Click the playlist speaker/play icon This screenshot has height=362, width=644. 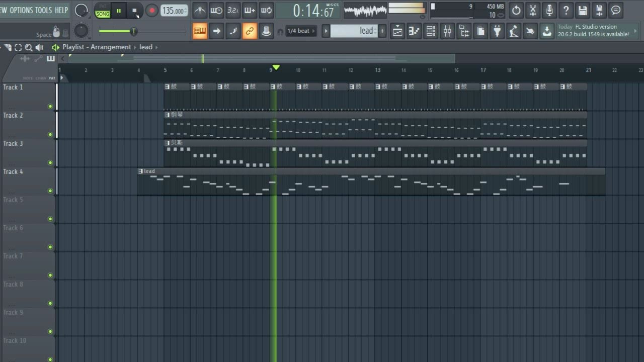click(x=55, y=47)
